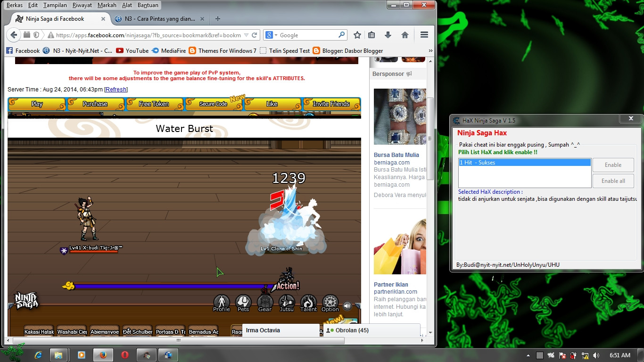Open the media player taskbar icon

tap(81, 355)
